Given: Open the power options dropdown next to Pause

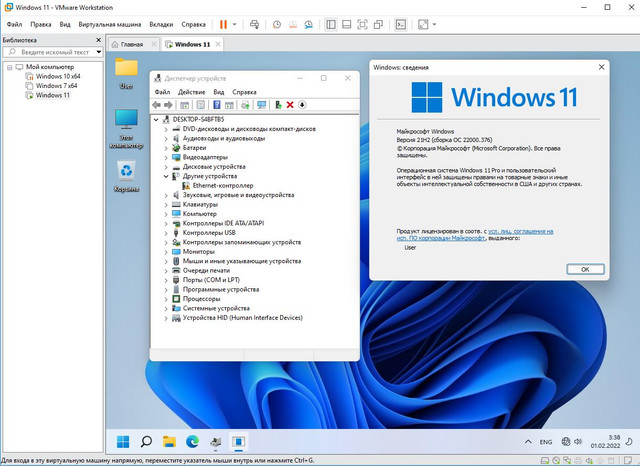Looking at the screenshot, I should tap(234, 24).
